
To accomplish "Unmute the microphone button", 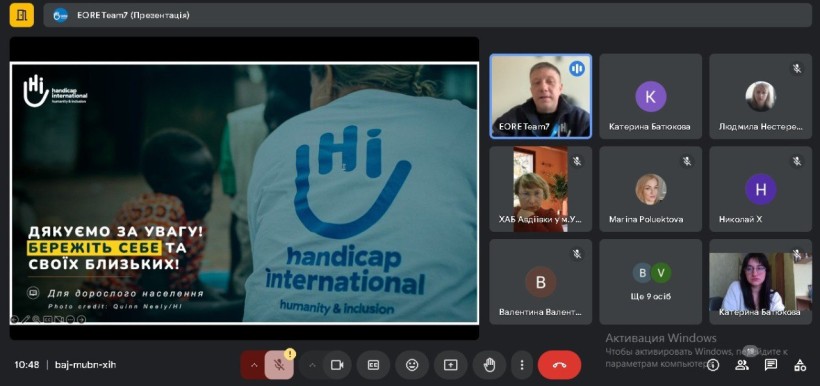I will pyautogui.click(x=280, y=365).
